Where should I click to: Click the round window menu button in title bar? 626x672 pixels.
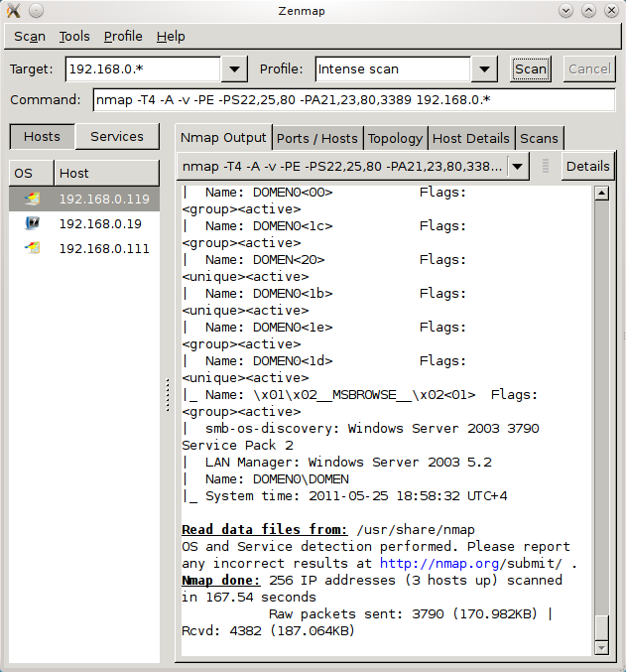[x=36, y=11]
